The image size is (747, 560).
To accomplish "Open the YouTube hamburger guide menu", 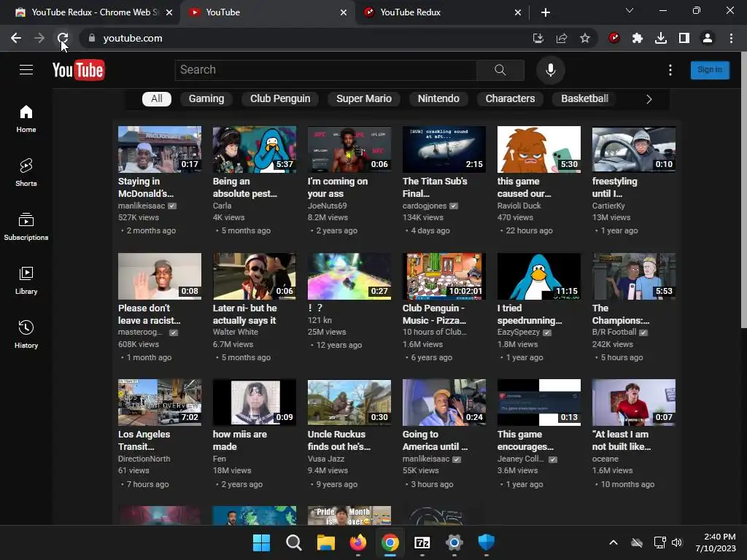I will click(x=26, y=70).
